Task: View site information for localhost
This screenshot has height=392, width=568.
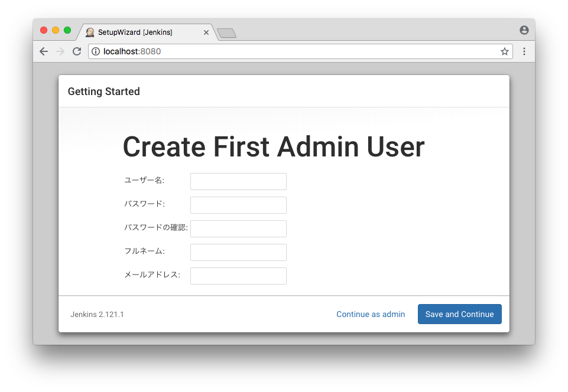Action: coord(96,51)
